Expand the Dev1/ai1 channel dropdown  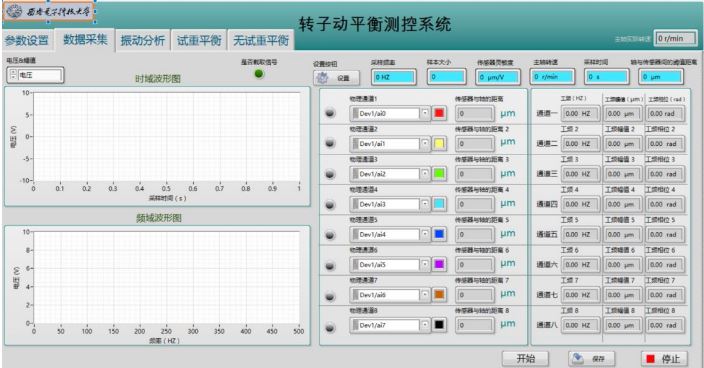425,144
